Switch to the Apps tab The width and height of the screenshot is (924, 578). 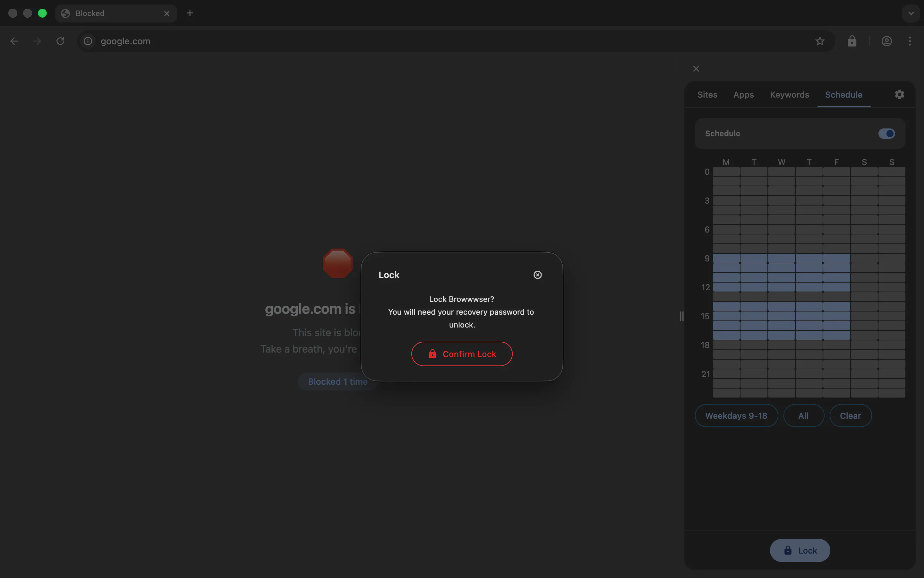(x=743, y=95)
